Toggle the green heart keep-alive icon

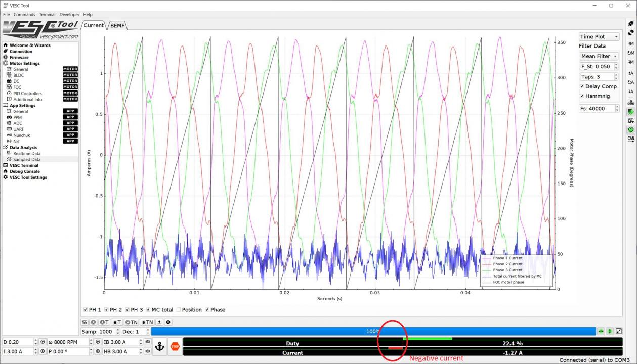click(630, 130)
